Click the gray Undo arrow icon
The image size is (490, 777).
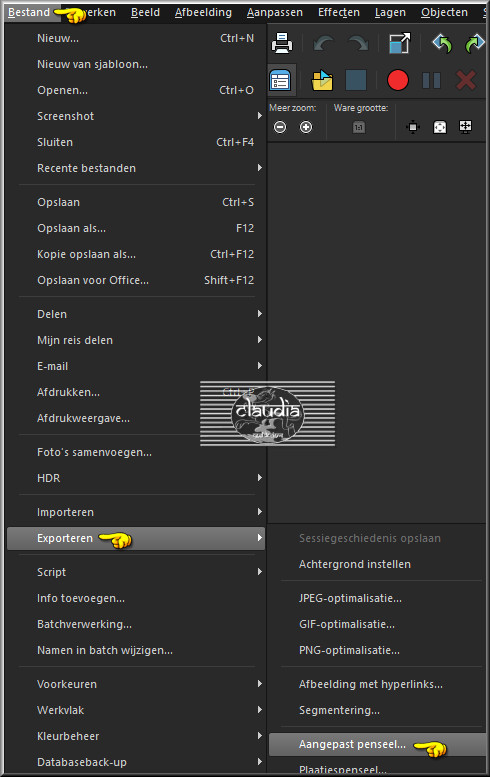(x=324, y=44)
